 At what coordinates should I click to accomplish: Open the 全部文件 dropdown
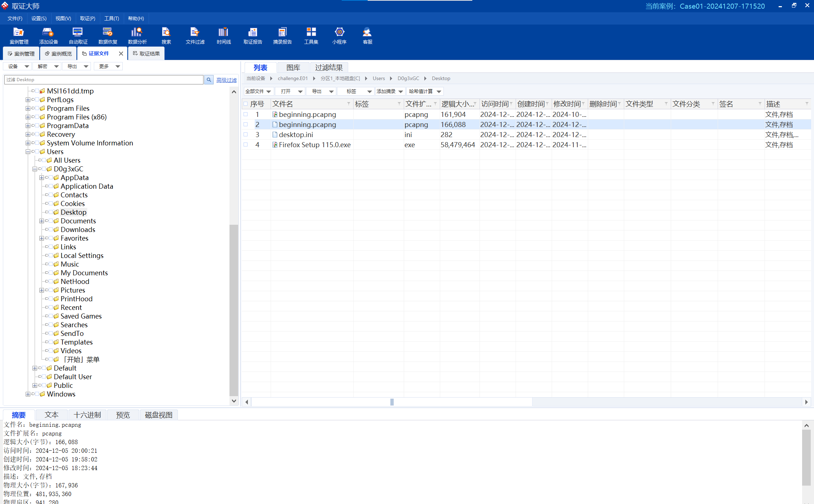[x=259, y=92]
